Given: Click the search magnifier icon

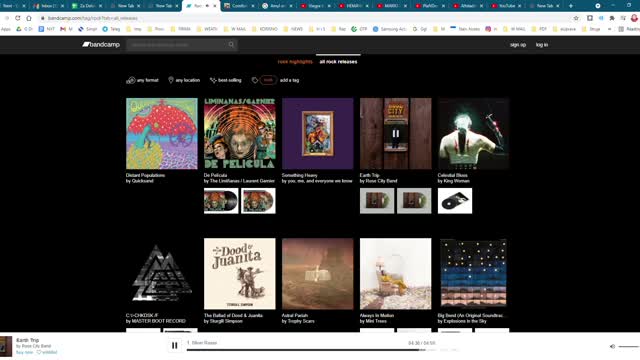Looking at the screenshot, I should (231, 44).
